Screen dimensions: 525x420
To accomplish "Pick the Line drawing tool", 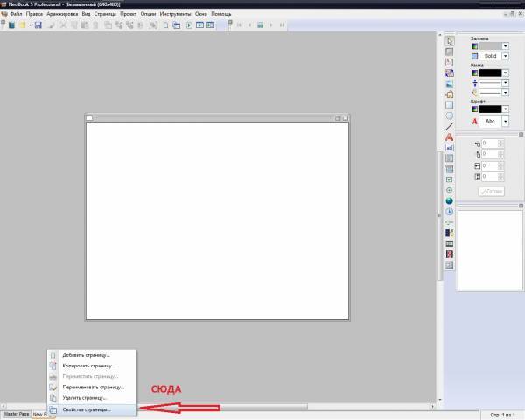I will [450, 126].
